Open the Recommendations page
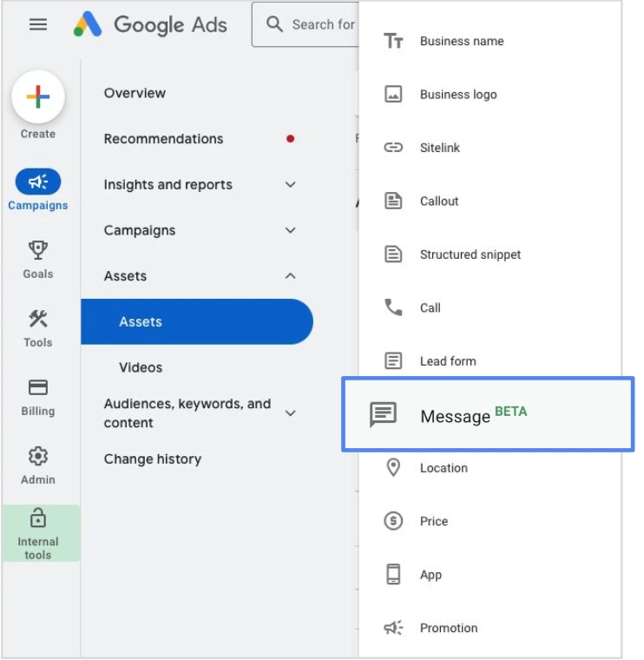The width and height of the screenshot is (644, 660). coord(164,139)
